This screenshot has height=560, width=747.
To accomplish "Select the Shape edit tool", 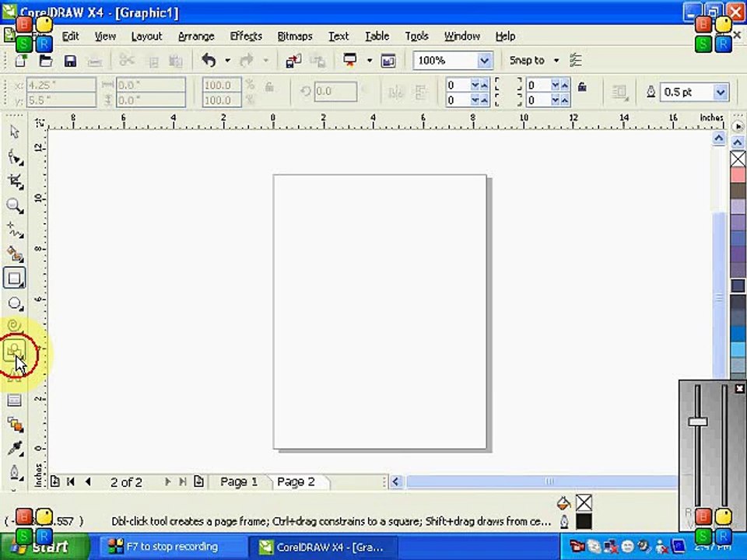I will click(15, 157).
